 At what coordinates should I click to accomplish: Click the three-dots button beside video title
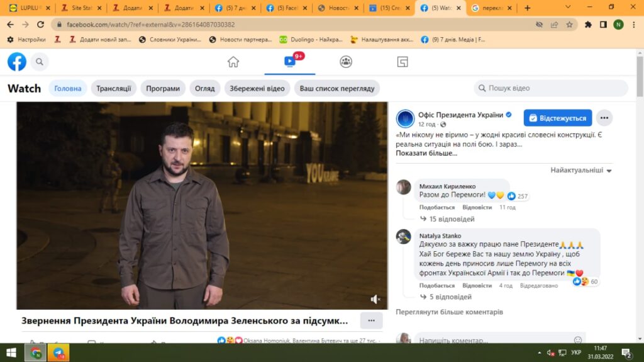click(x=371, y=320)
